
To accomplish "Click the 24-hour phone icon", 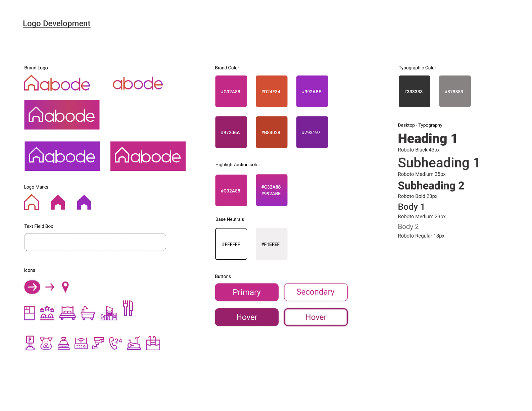I will tap(115, 343).
